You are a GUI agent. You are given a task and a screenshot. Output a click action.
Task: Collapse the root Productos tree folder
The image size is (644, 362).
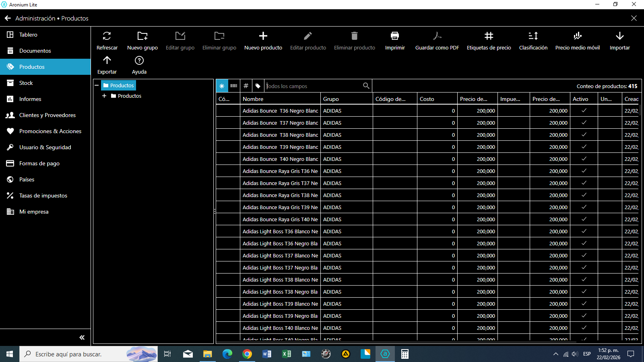pos(97,85)
